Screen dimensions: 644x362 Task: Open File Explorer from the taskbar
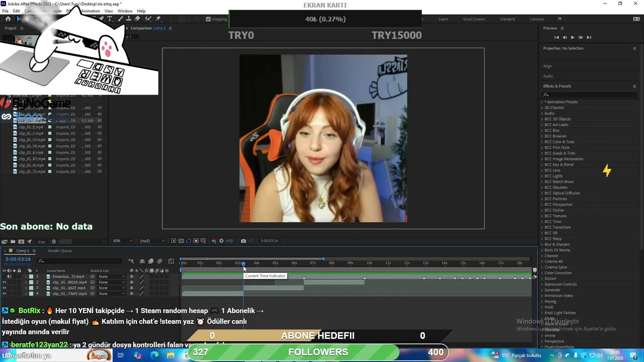coord(171,355)
